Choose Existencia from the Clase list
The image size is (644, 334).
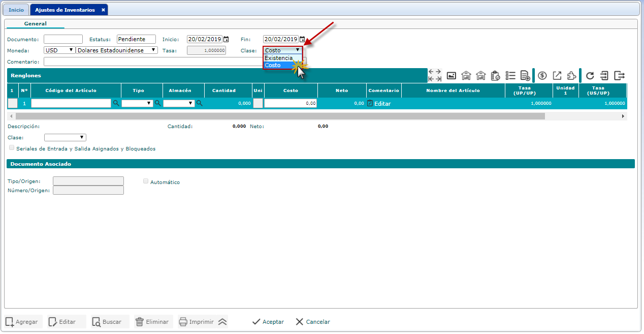point(279,58)
